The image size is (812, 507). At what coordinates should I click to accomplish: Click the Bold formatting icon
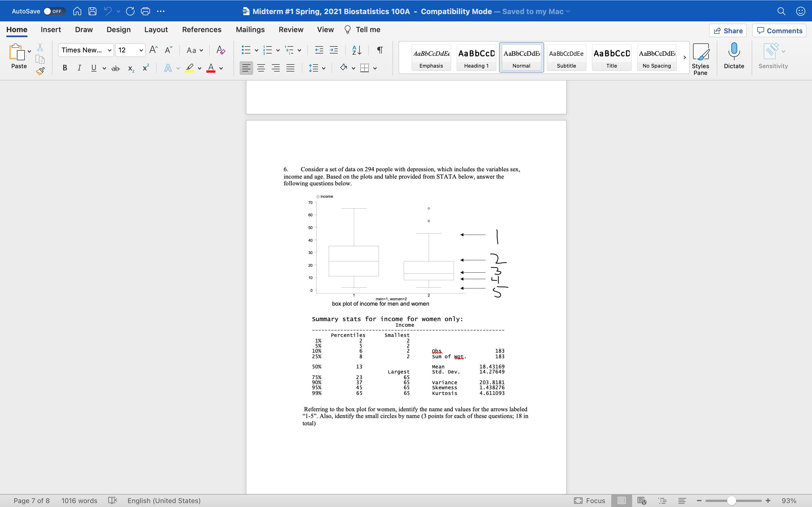[x=65, y=68]
